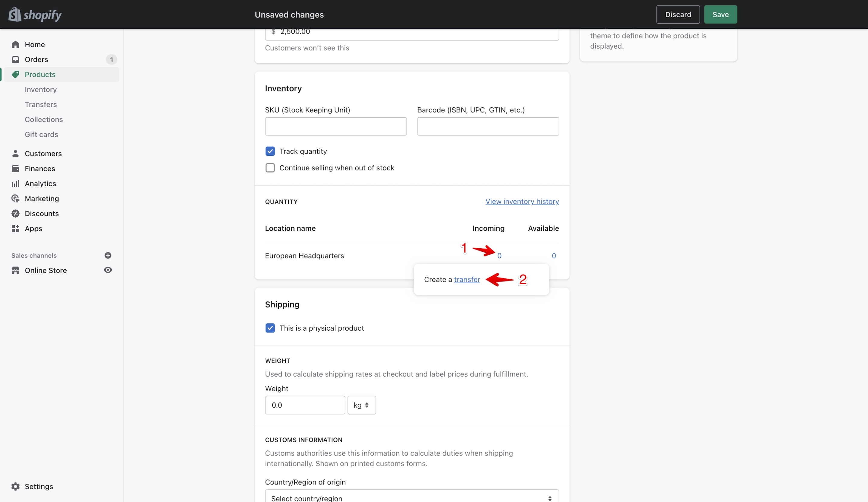Click the Location name column header
The width and height of the screenshot is (868, 502).
[x=290, y=228]
